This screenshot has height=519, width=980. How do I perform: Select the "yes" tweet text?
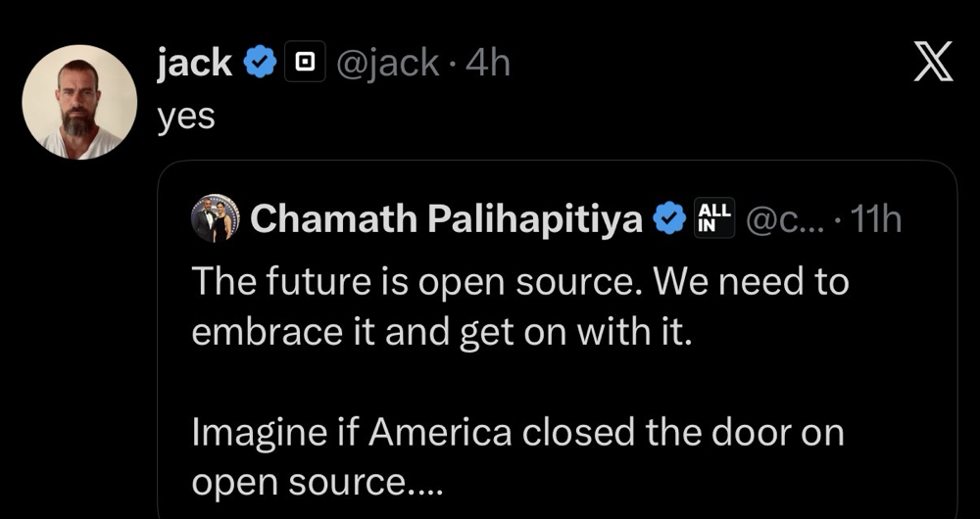pos(185,117)
